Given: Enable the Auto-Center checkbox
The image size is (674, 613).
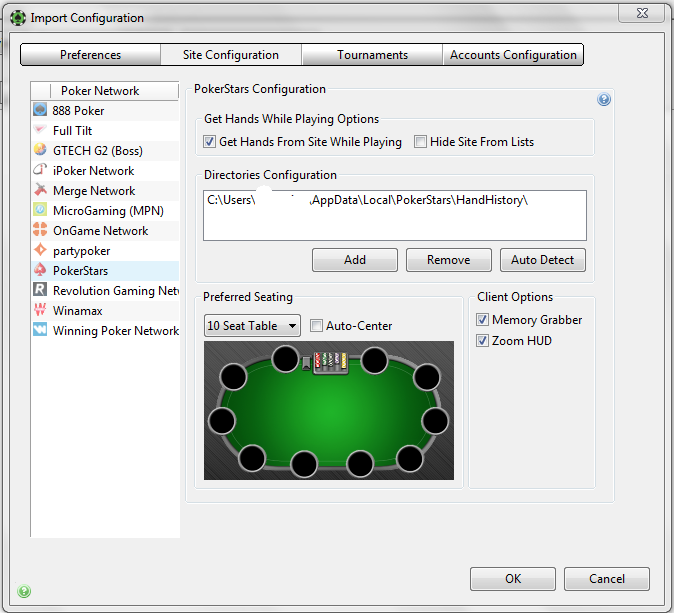Looking at the screenshot, I should 316,325.
